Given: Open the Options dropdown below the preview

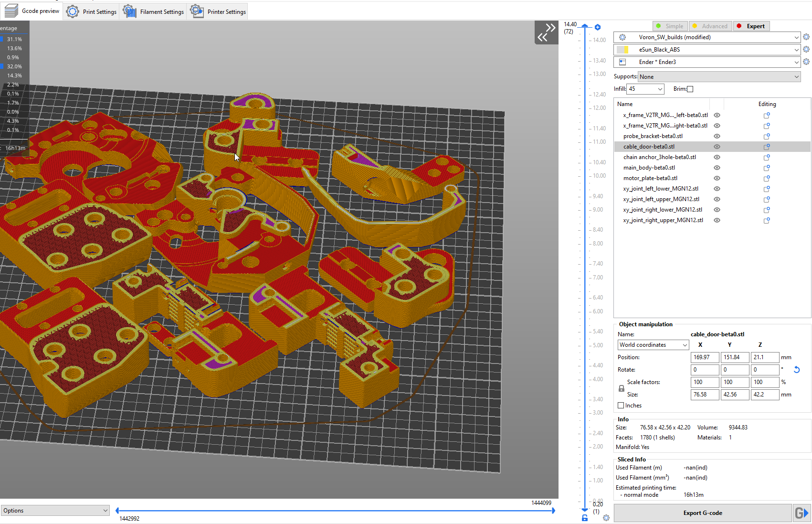Looking at the screenshot, I should point(55,511).
